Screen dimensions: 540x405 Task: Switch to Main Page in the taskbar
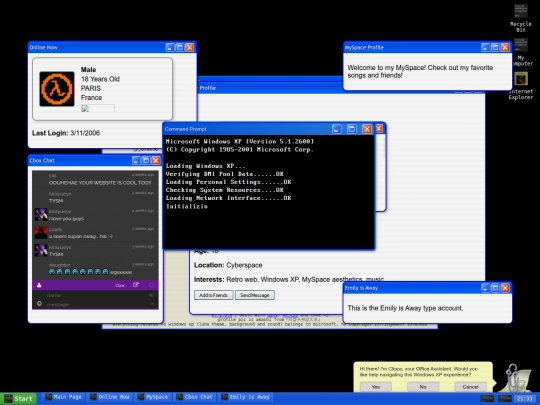64,397
